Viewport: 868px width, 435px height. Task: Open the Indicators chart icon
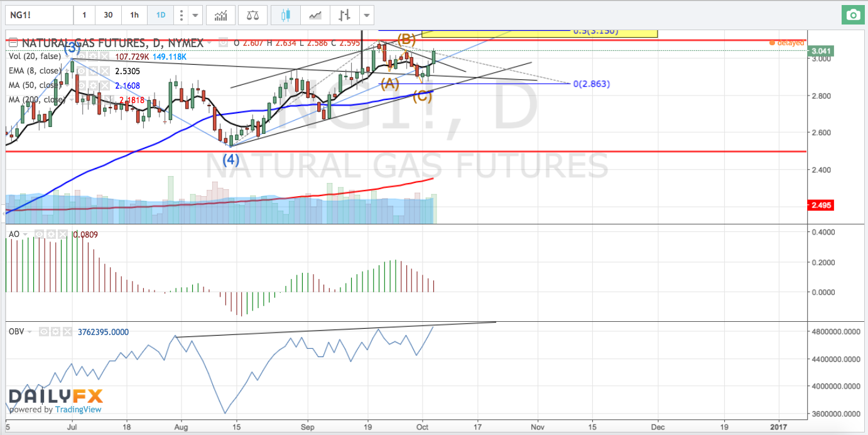(221, 14)
